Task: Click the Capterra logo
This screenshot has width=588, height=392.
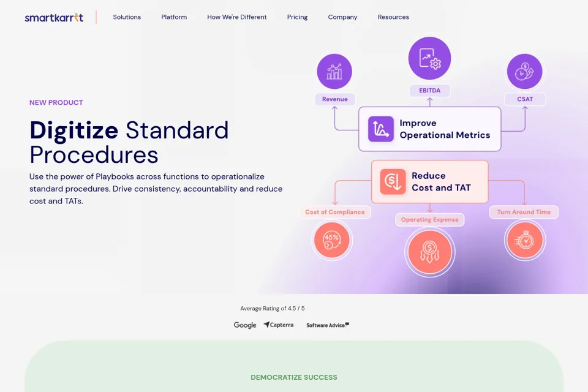Action: click(279, 325)
